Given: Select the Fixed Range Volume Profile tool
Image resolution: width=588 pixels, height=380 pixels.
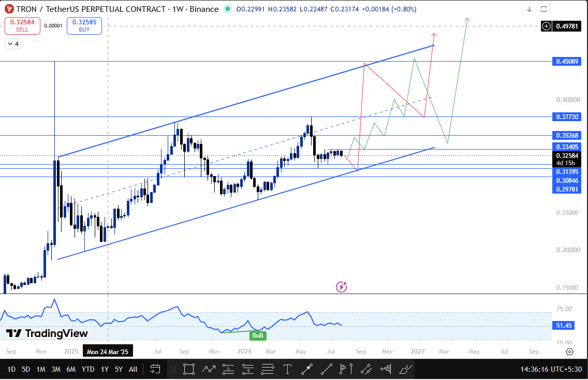Looking at the screenshot, I should 386,369.
